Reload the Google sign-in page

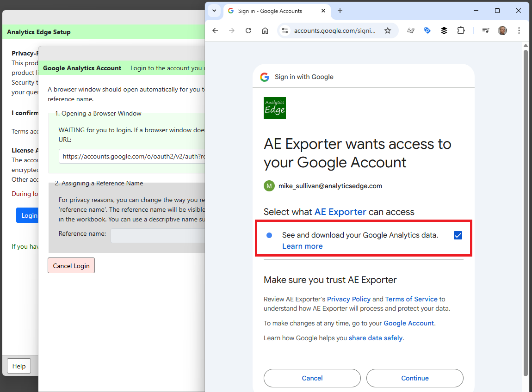(x=248, y=31)
